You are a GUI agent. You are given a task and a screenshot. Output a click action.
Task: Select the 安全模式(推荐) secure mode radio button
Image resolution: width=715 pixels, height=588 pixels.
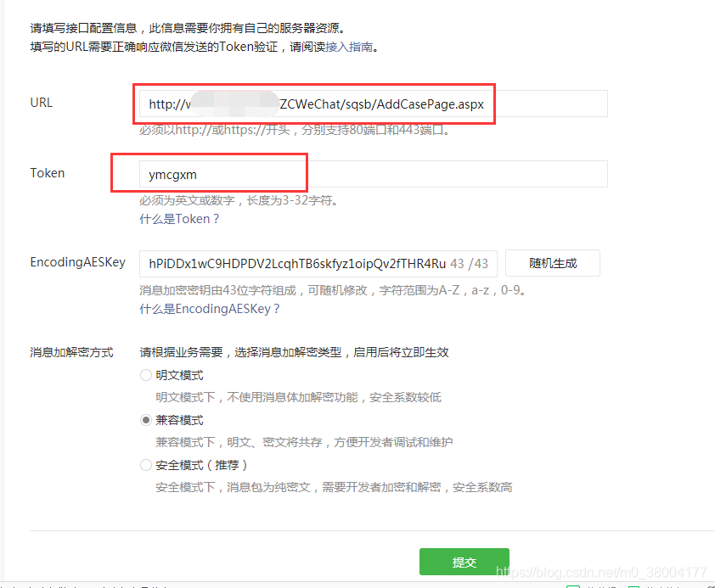pos(146,465)
